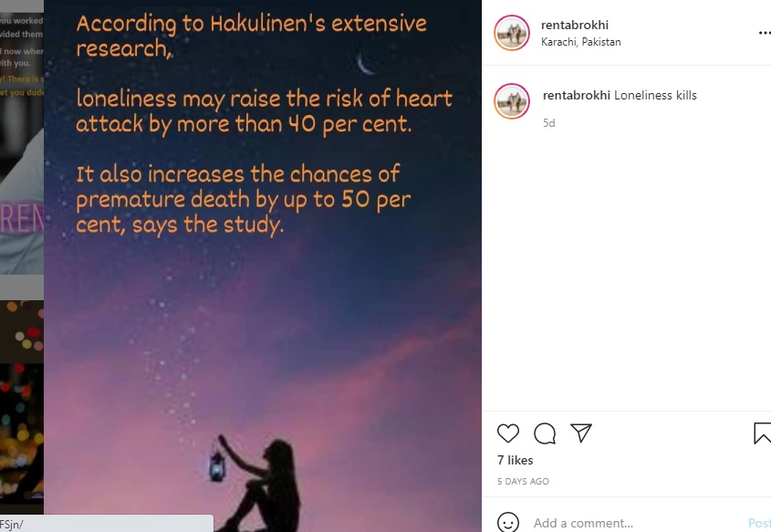
Task: View the 7 likes list
Action: click(515, 460)
